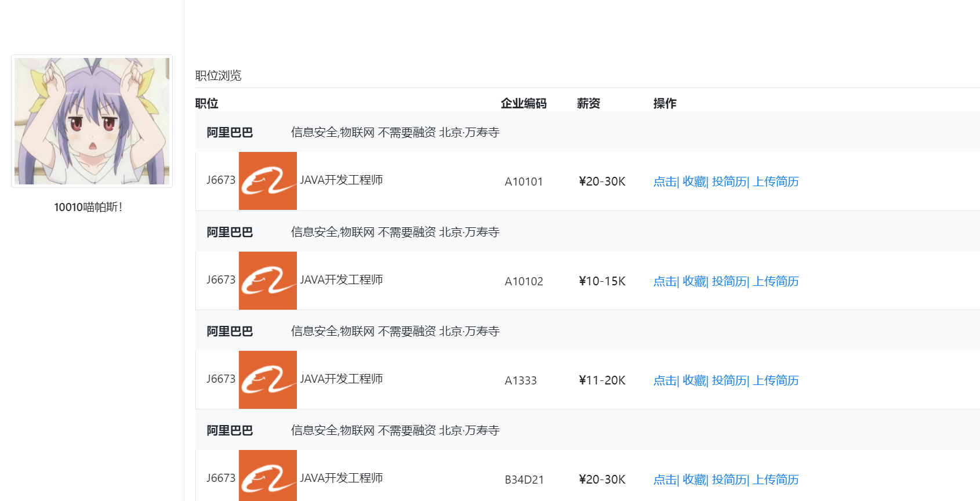
Task: Click the Alibaba logo in row A10102
Action: [268, 281]
